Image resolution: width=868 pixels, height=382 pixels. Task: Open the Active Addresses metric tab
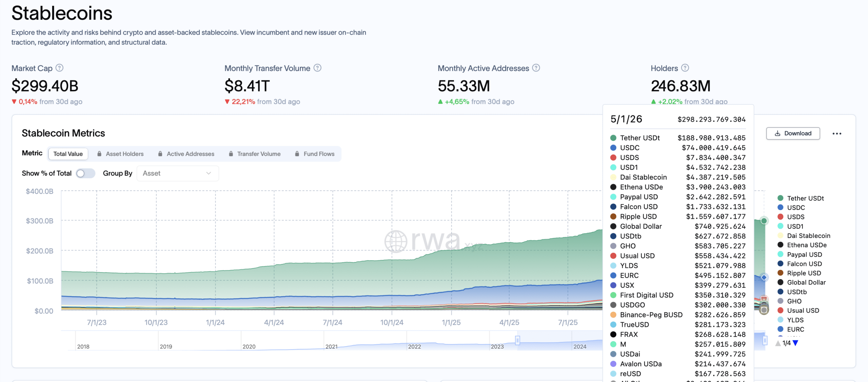click(x=186, y=154)
